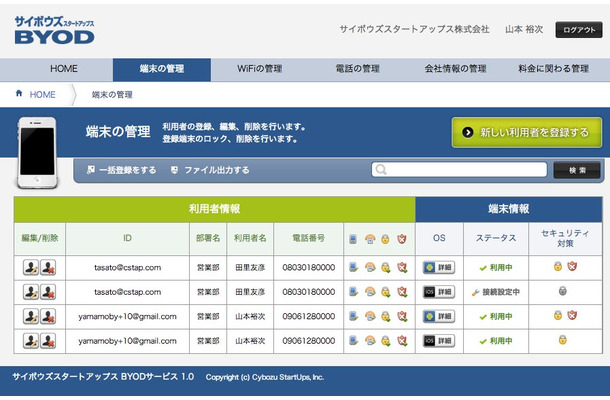Click the ステータス column header
This screenshot has width=610, height=400.
point(496,238)
